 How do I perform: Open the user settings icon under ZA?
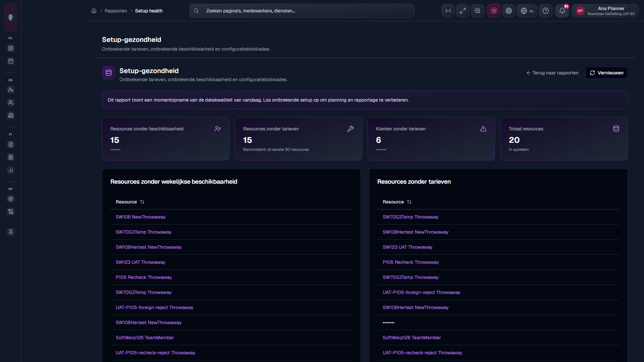tap(11, 90)
